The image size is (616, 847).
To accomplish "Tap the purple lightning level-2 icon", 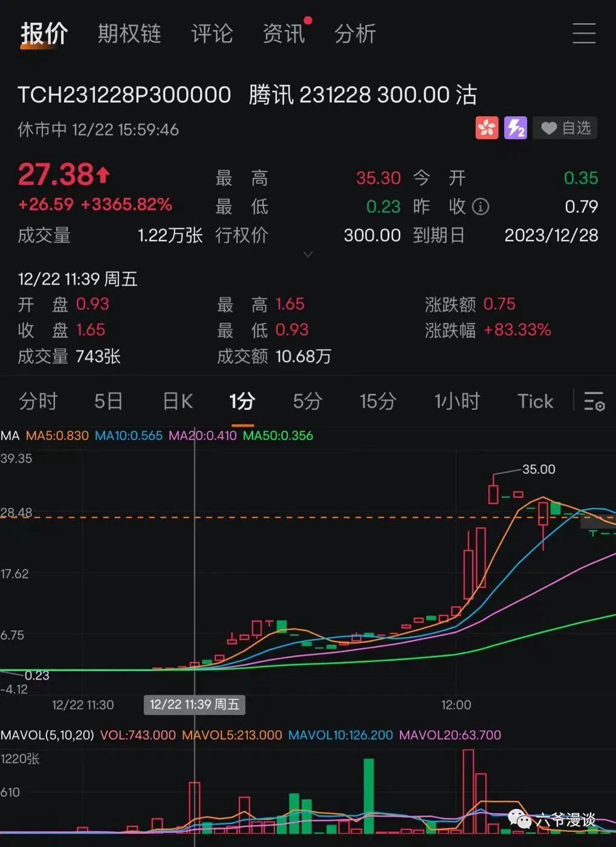I will 516,128.
